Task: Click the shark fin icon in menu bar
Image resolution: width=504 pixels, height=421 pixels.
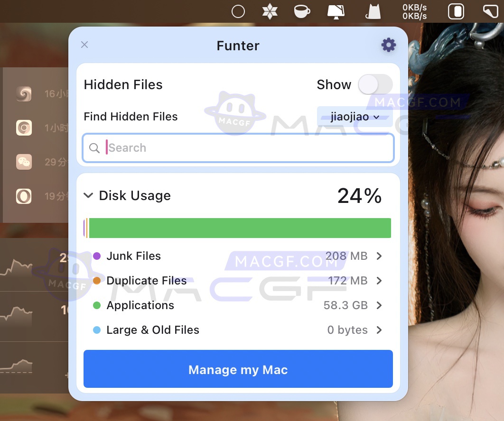Action: tap(491, 11)
